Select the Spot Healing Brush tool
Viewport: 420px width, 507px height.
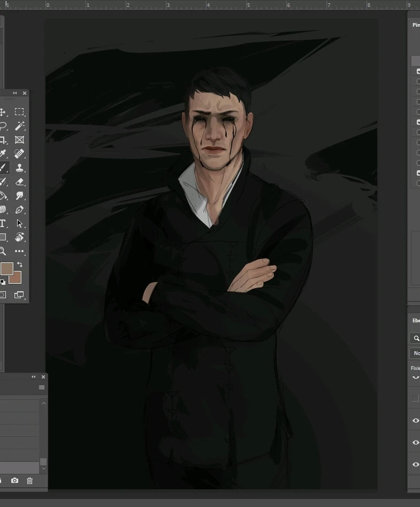tap(19, 154)
